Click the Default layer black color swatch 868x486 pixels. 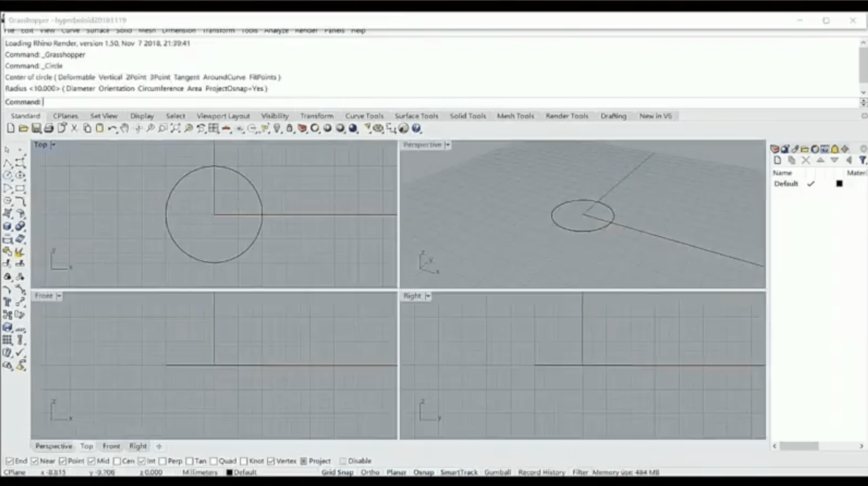[x=839, y=184]
